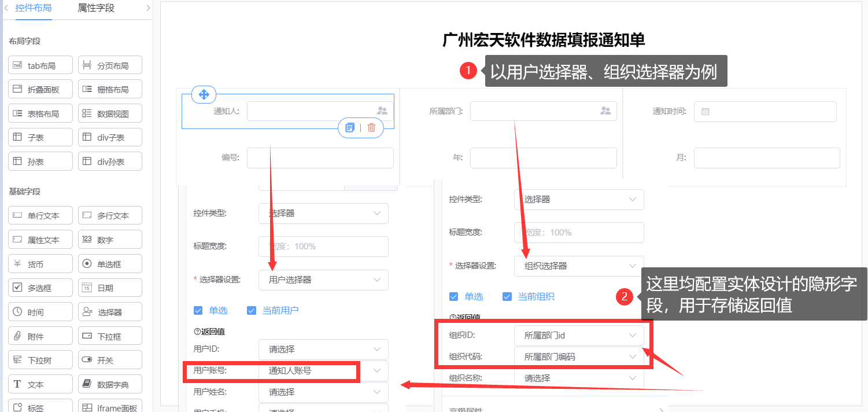This screenshot has height=412, width=868.
Task: Click org picker icon in 所属部门 input
Action: [x=605, y=111]
